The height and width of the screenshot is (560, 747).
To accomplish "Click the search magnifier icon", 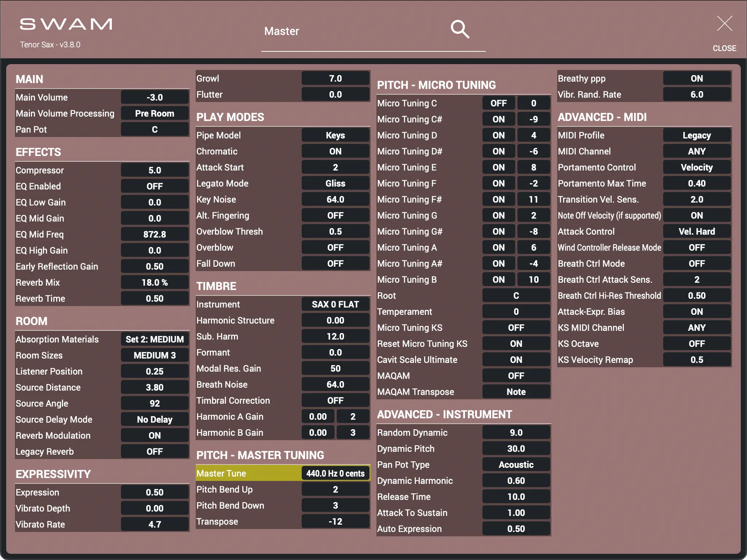I will [459, 29].
